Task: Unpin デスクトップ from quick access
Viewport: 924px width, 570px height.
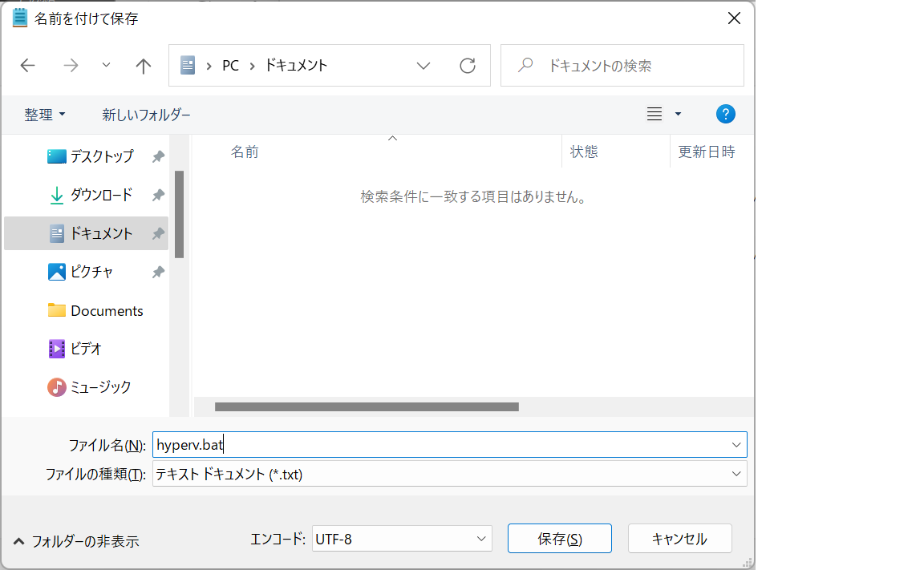Action: pos(158,156)
